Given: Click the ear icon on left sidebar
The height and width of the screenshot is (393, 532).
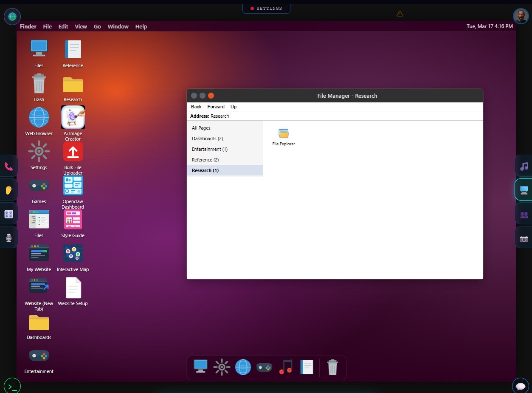Looking at the screenshot, I should click(x=8, y=190).
